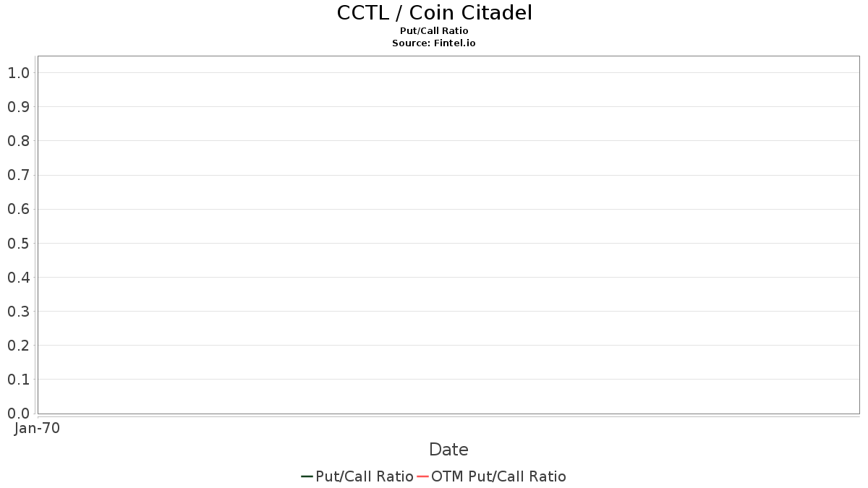Toggle the OTM Put/Call Ratio legend entry

coord(492,476)
